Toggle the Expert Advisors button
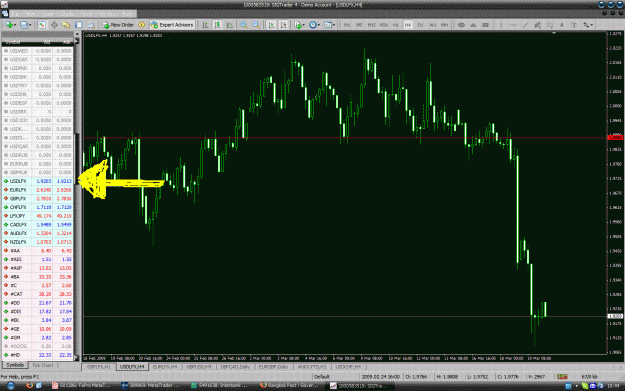625x391 pixels. pyautogui.click(x=172, y=25)
